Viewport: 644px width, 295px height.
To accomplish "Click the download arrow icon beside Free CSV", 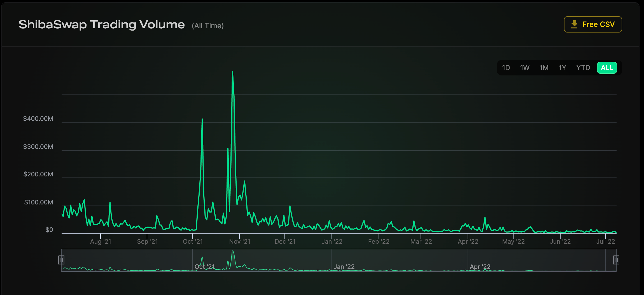I will [574, 24].
